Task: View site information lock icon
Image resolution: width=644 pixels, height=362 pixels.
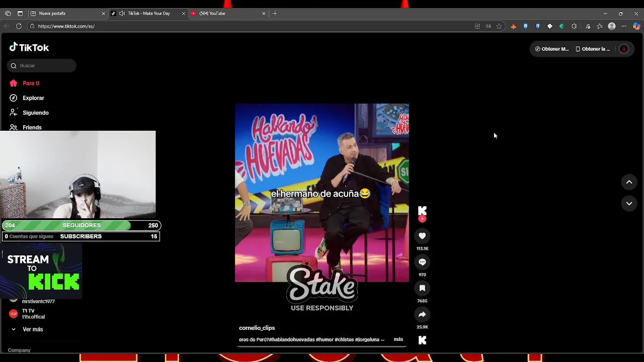Action: [x=32, y=26]
